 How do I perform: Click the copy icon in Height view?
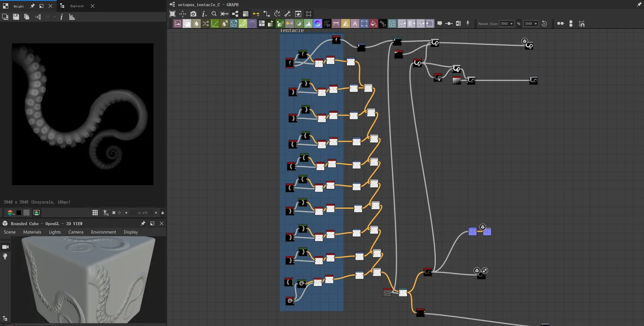pyautogui.click(x=27, y=17)
